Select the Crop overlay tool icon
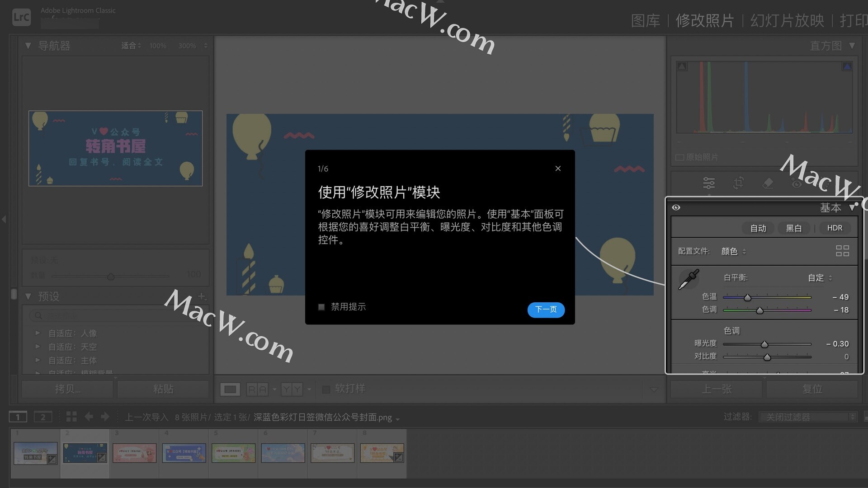 (x=738, y=183)
